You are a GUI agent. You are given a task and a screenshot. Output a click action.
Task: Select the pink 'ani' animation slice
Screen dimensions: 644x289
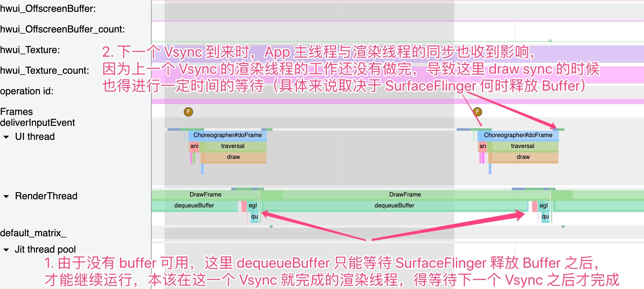(x=194, y=146)
